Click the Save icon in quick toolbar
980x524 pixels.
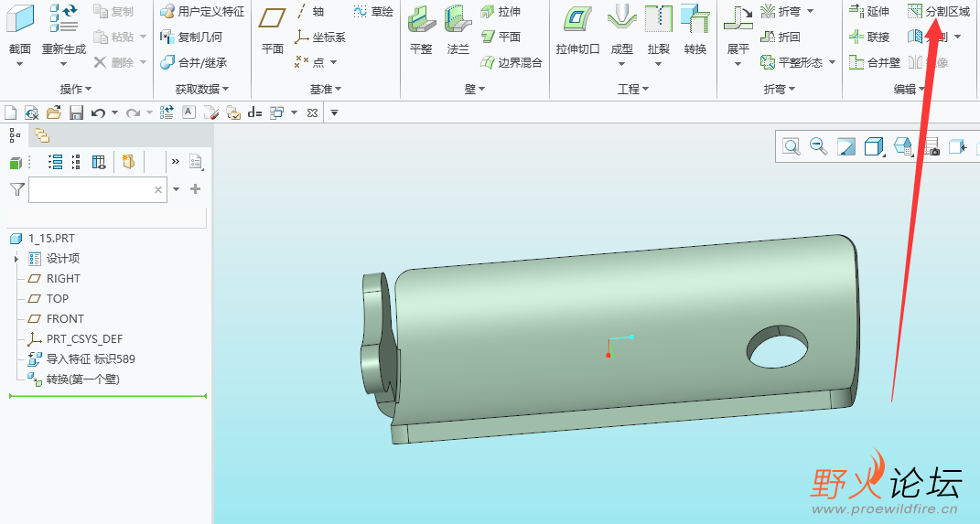(x=76, y=112)
